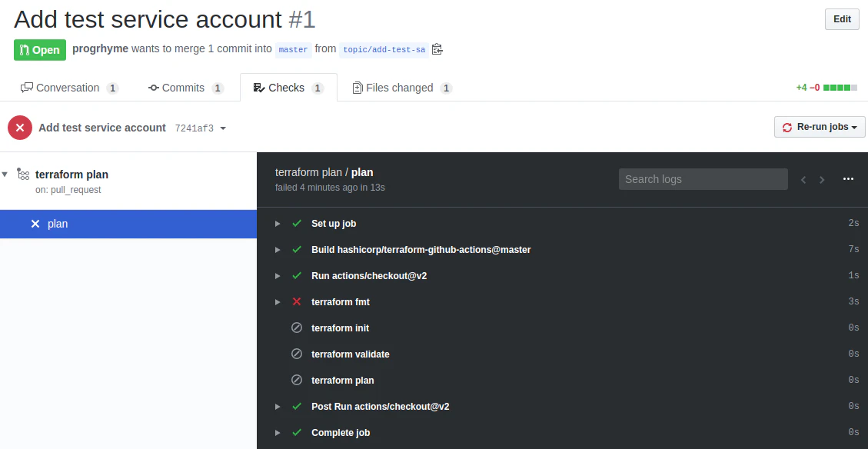
Task: Click the red failed status icon
Action: [20, 128]
